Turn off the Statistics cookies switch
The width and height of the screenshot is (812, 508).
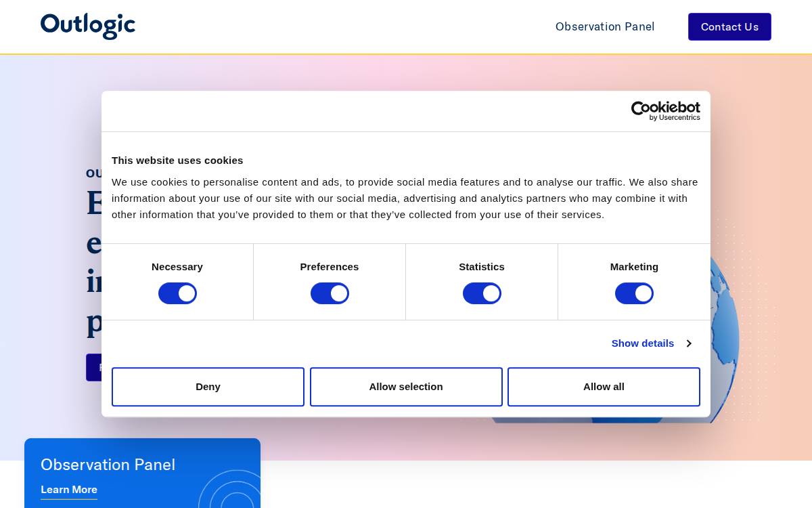(x=482, y=293)
